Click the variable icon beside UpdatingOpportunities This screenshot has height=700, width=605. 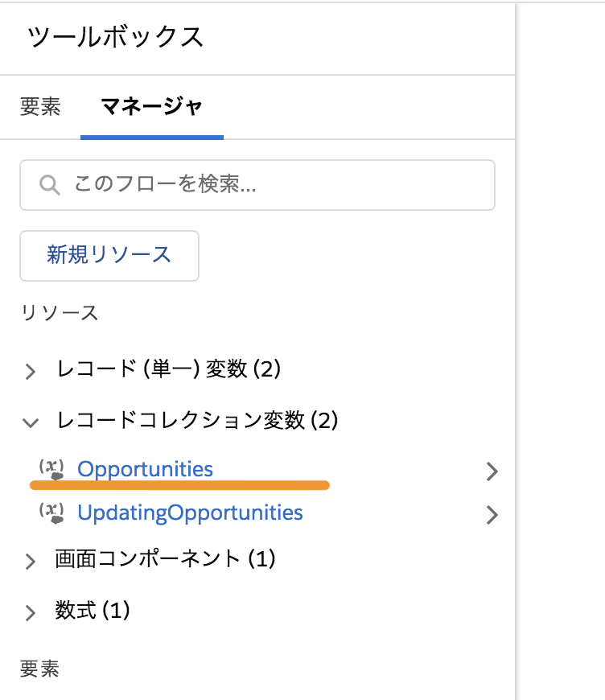coord(51,513)
